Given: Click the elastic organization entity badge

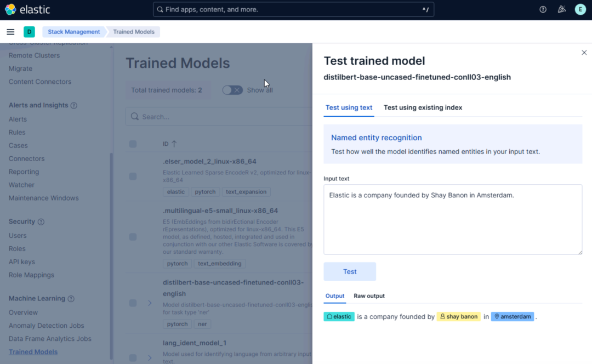Looking at the screenshot, I should point(339,316).
